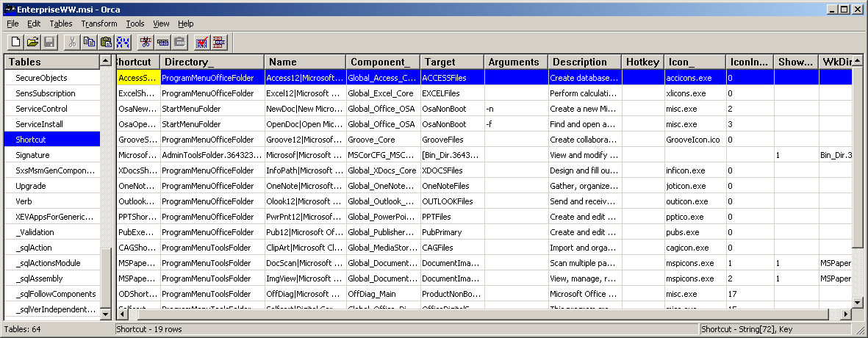Click the Groove_Core component cell
The image size is (868, 338).
click(383, 140)
